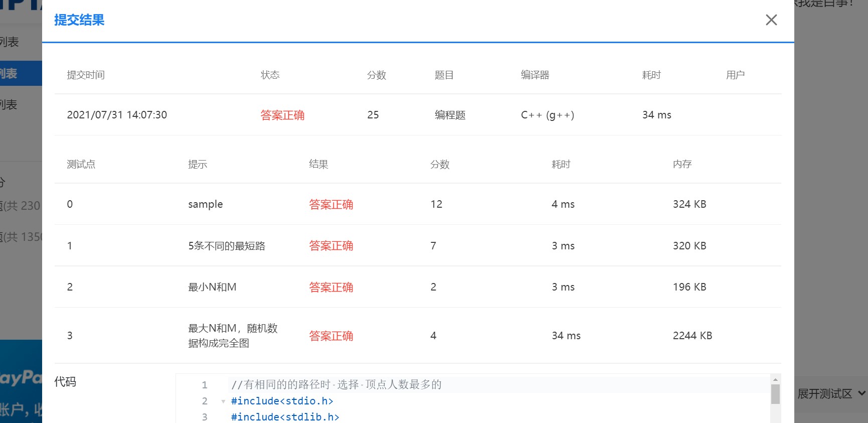
Task: Click the 4 ms time for sample test
Action: 563,204
